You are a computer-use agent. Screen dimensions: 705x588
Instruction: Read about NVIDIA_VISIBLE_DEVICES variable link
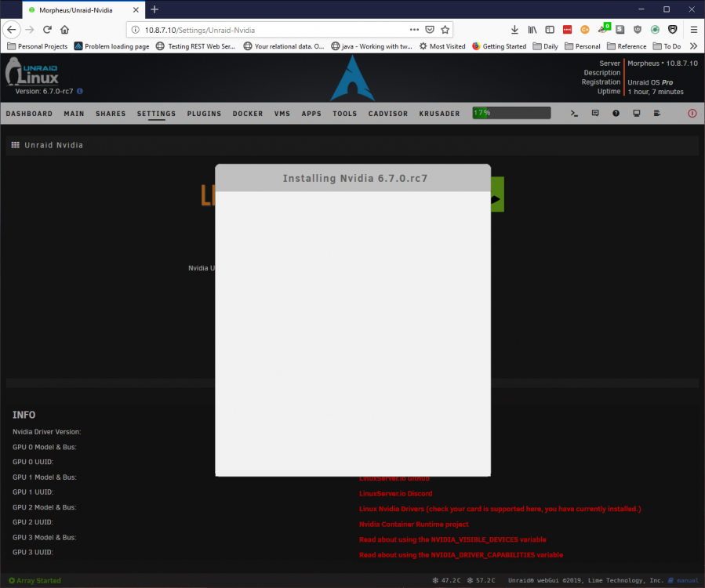click(452, 539)
